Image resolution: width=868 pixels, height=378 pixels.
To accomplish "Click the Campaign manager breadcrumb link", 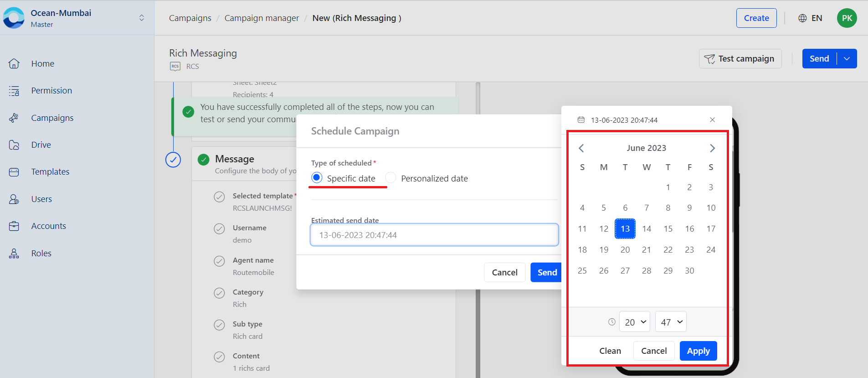I will tap(262, 18).
